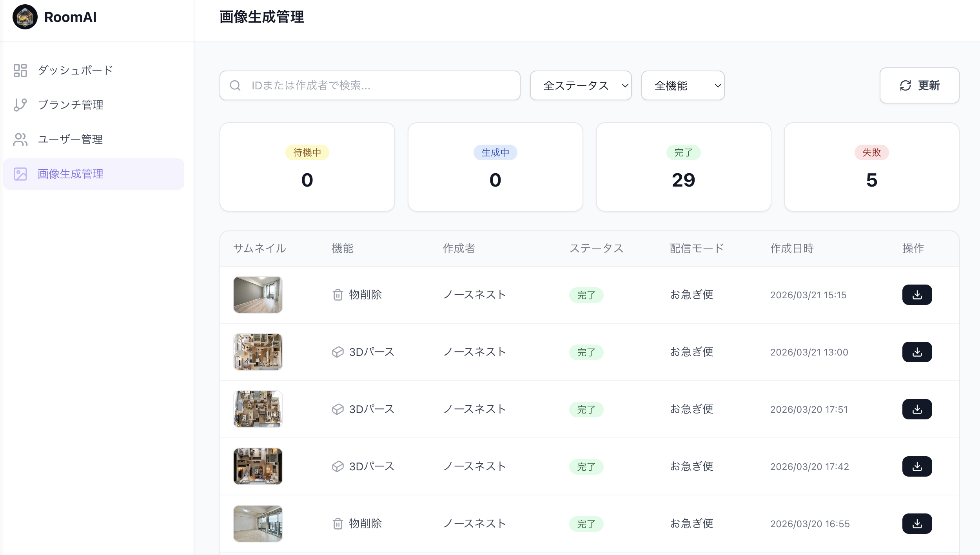
Task: Open ユーザー管理 from the sidebar menu
Action: click(70, 139)
